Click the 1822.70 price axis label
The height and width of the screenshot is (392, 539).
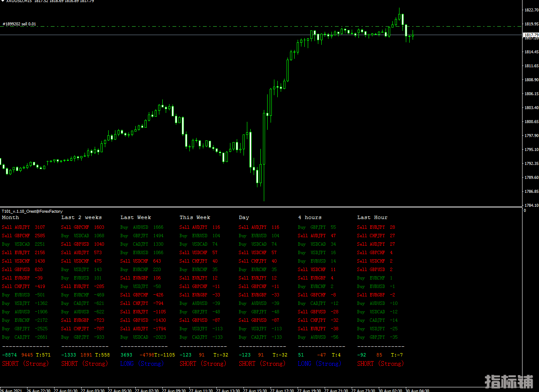[x=531, y=10]
